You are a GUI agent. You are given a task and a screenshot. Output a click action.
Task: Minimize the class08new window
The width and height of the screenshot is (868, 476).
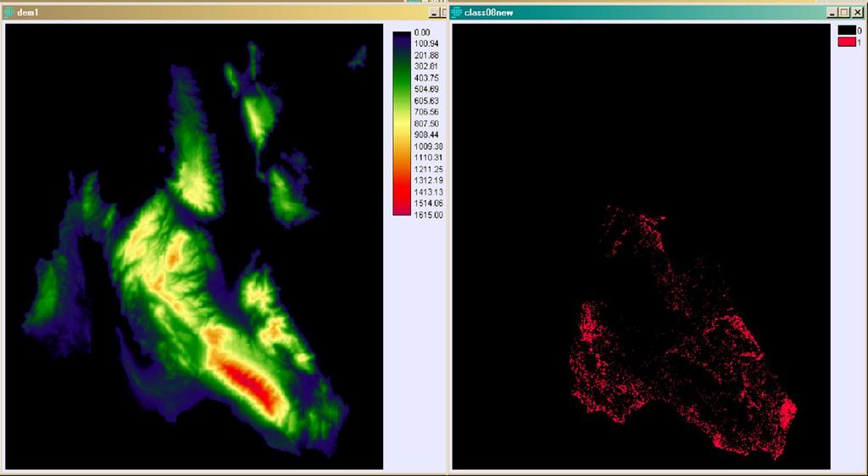click(832, 12)
